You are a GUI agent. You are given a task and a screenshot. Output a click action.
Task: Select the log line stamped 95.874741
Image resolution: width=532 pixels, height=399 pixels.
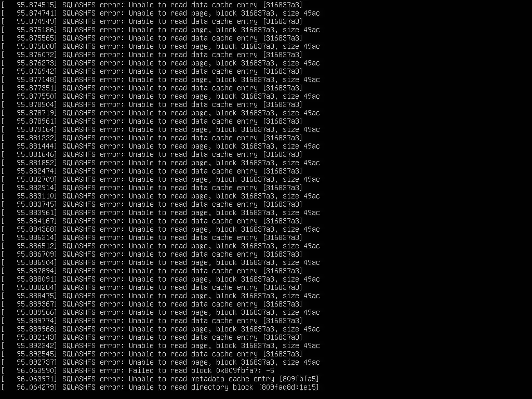(161, 13)
